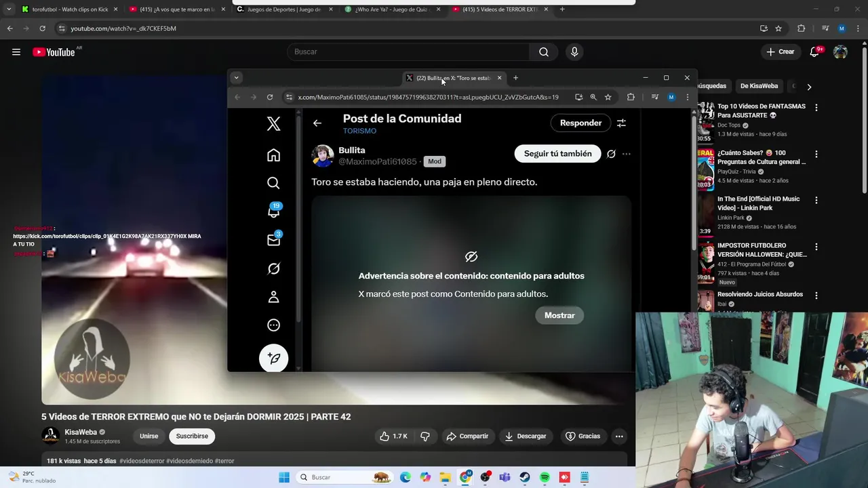Open the TORISMO community link
The height and width of the screenshot is (488, 868).
click(359, 131)
